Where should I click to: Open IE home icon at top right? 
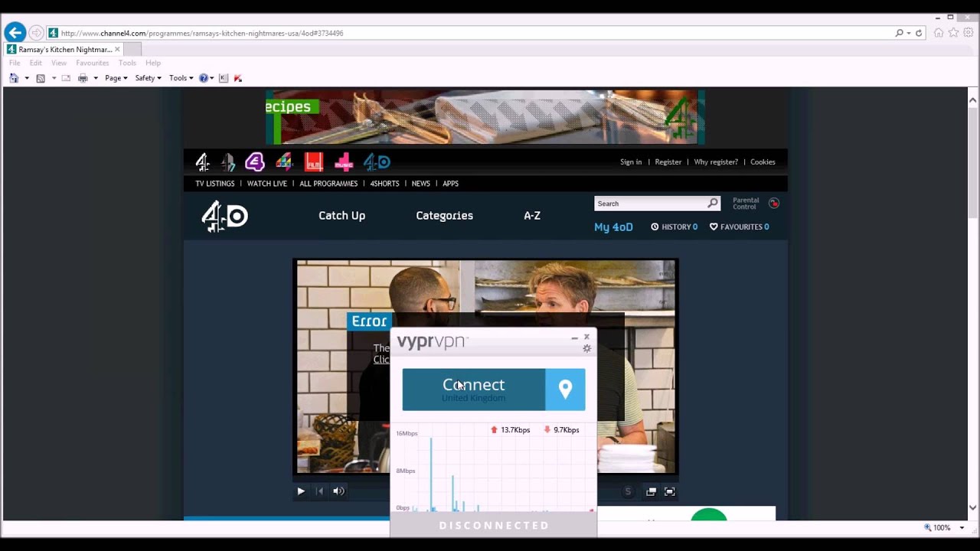939,33
